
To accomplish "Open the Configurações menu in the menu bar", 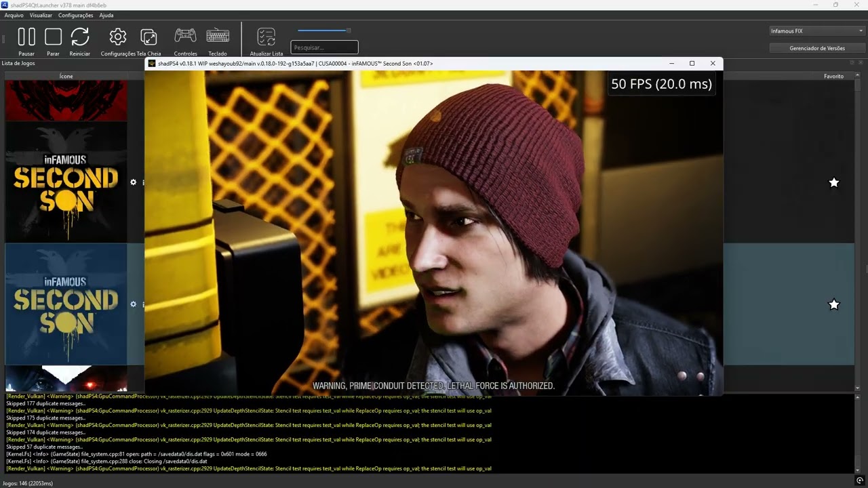I will pyautogui.click(x=76, y=15).
